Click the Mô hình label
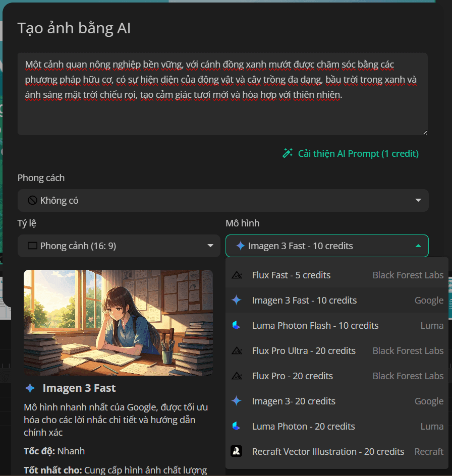452x476 pixels. tap(243, 223)
